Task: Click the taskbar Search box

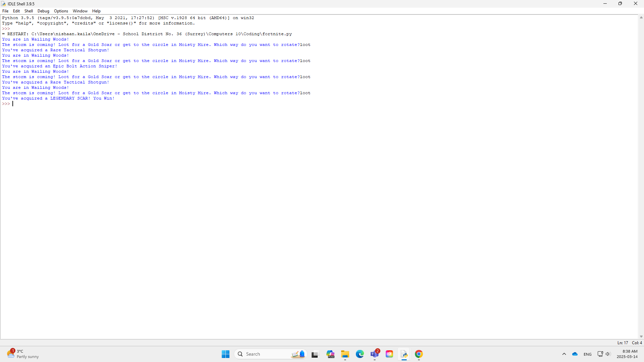Action: pyautogui.click(x=265, y=354)
